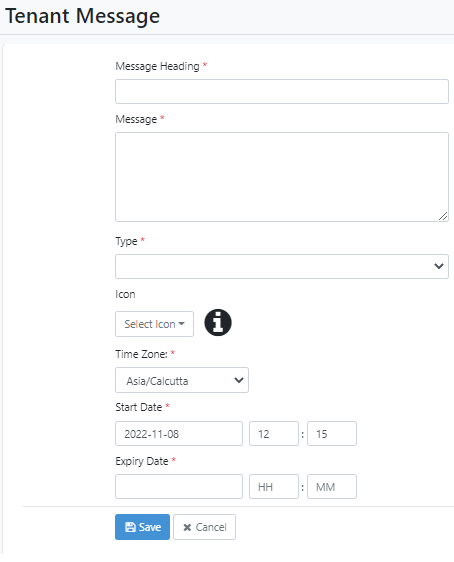The image size is (454, 562).
Task: Expand the Select Icon dropdown
Action: tap(154, 324)
